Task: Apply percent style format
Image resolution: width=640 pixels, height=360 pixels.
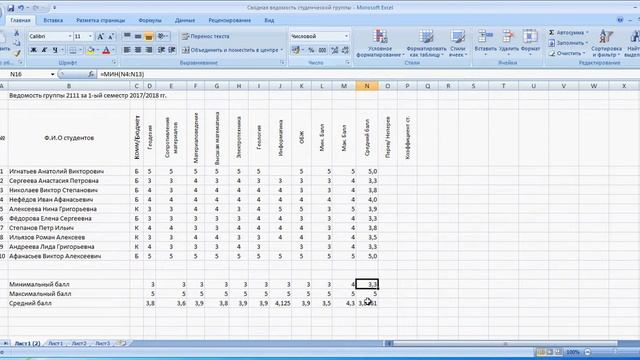Action: coord(311,50)
